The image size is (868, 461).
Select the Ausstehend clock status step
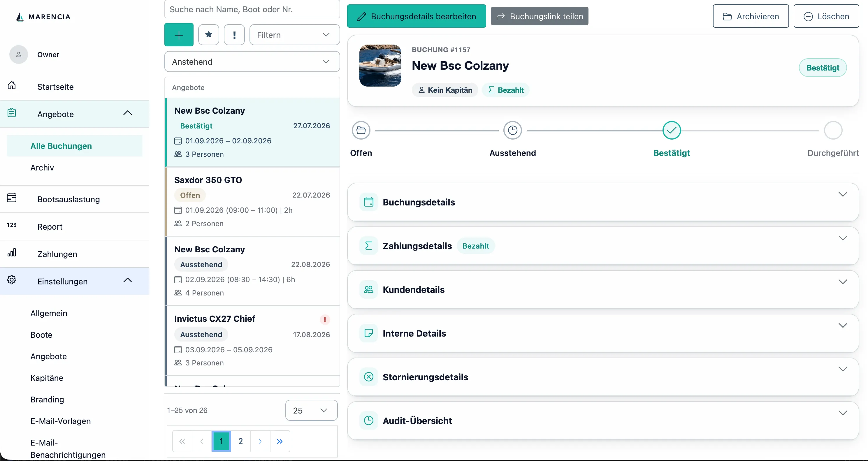512,131
